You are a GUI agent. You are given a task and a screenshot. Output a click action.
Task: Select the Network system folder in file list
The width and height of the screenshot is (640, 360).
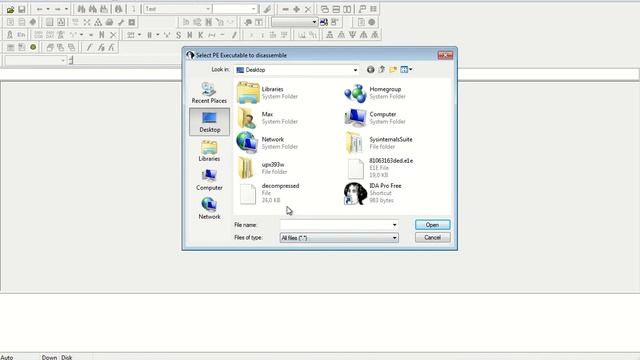(267, 143)
